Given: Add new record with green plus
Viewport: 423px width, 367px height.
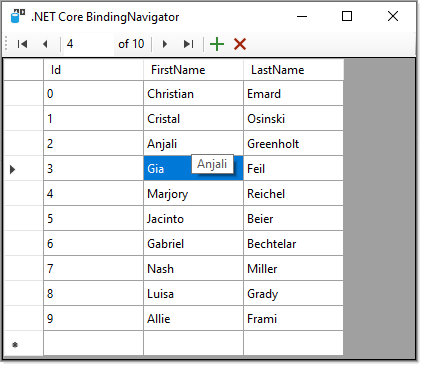Looking at the screenshot, I should [217, 44].
